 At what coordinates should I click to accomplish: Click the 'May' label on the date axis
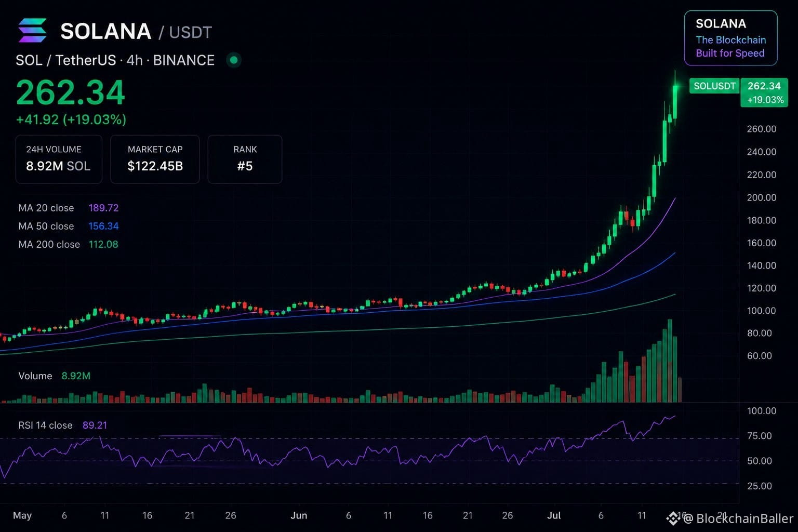coord(22,515)
